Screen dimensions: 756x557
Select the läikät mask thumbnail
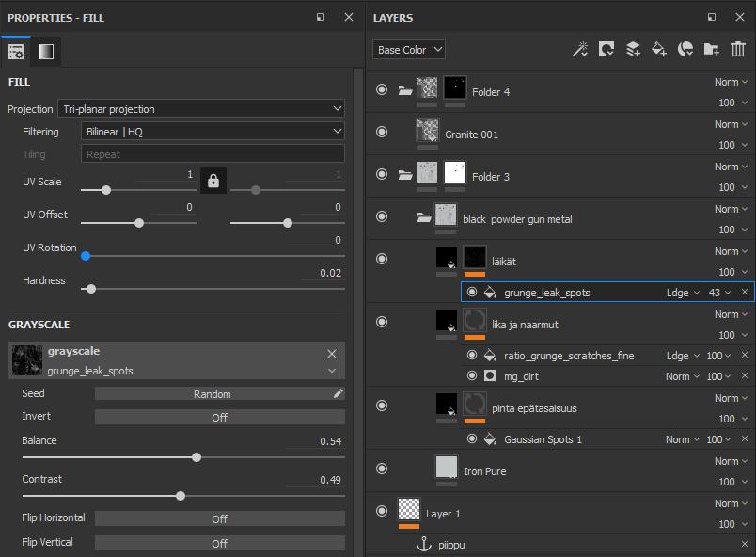tap(475, 257)
